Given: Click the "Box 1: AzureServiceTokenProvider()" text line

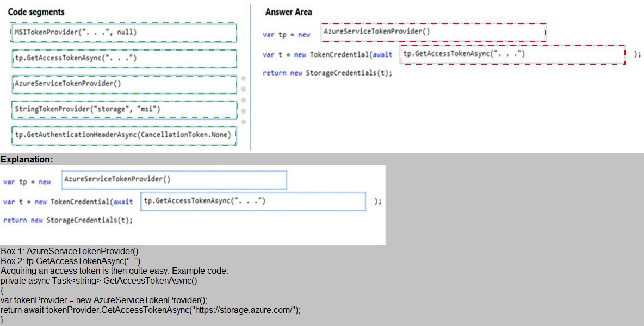Looking at the screenshot, I should click(70, 252).
